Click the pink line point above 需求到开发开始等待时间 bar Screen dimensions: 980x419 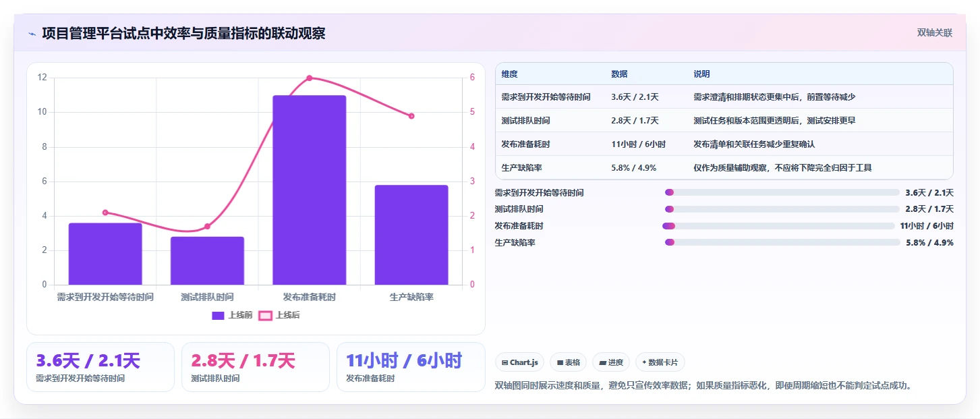coord(105,213)
